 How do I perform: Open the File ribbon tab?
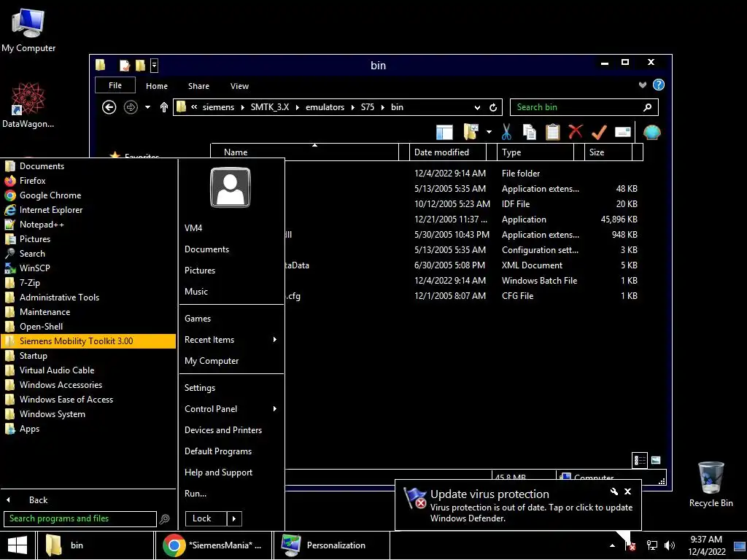pyautogui.click(x=115, y=85)
